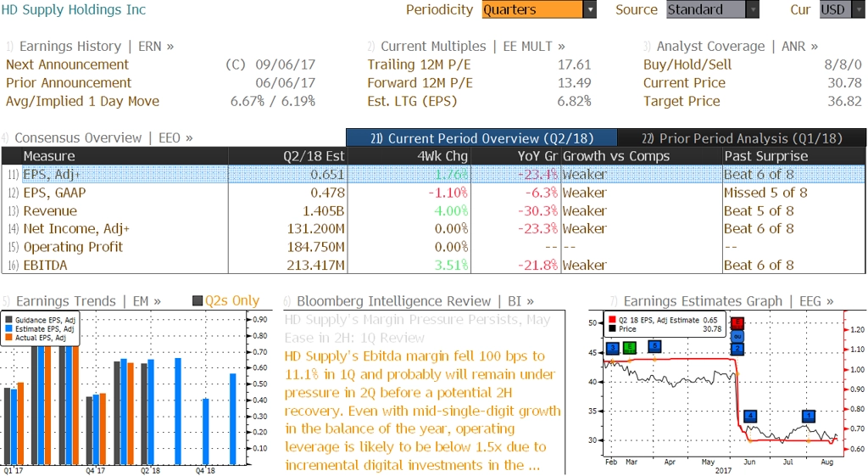Click the Bloomberg Intelligence article headline
868x476 pixels.
pos(417,328)
